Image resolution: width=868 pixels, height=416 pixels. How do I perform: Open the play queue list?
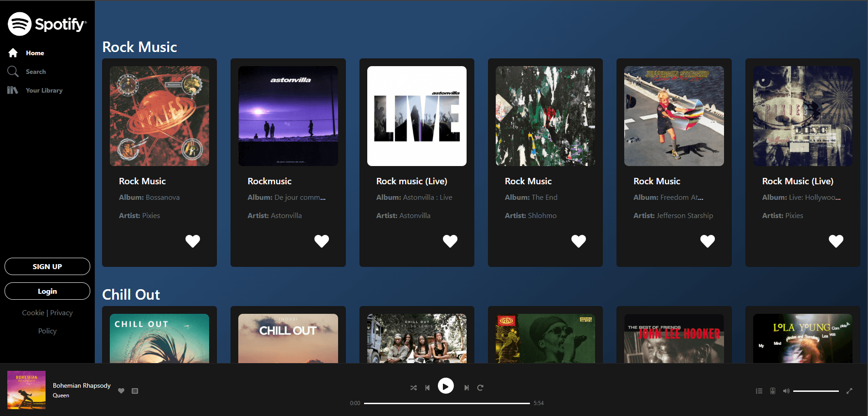click(x=758, y=391)
